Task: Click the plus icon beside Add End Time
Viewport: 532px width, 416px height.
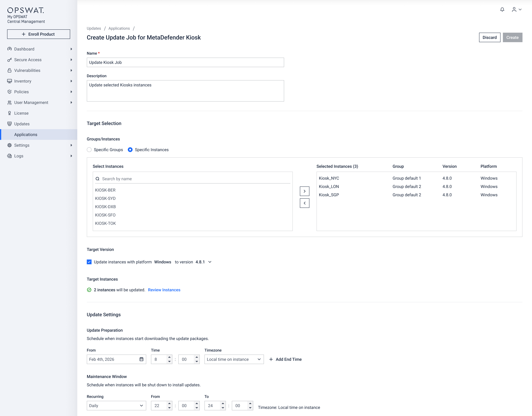Action: click(271, 359)
